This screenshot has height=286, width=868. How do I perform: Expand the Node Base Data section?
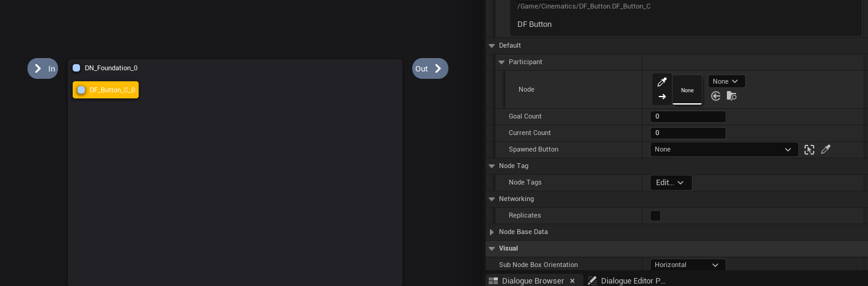click(x=492, y=232)
